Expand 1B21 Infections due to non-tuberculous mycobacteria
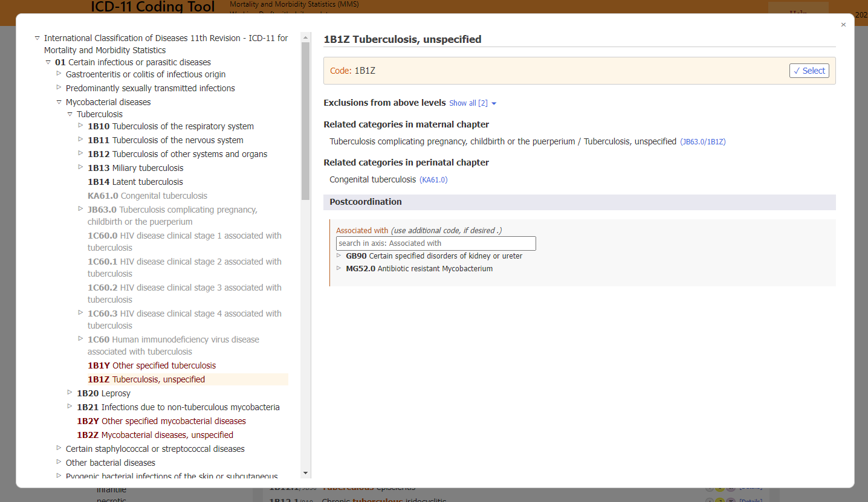868x502 pixels. [70, 407]
